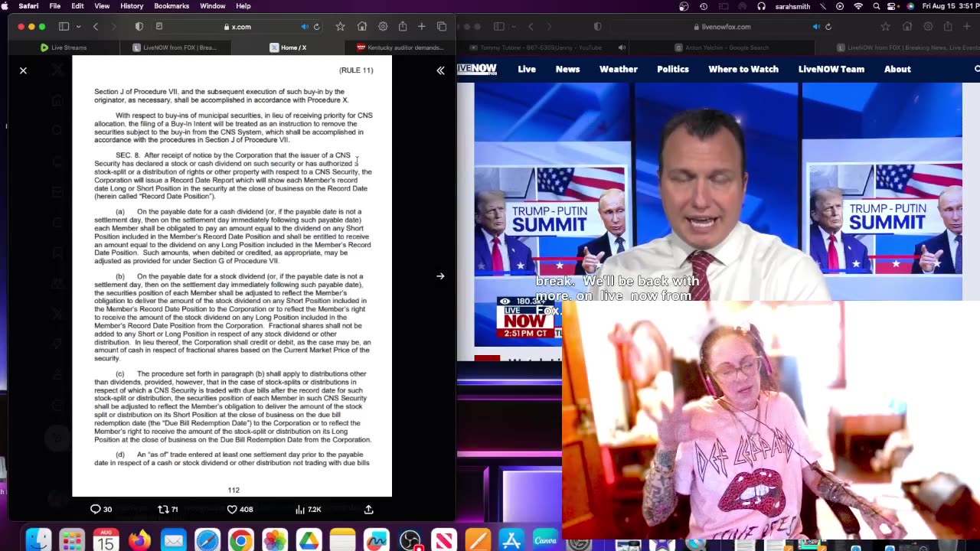Open LiveNOW Team page
This screenshot has width=980, height=551.
[x=831, y=69]
